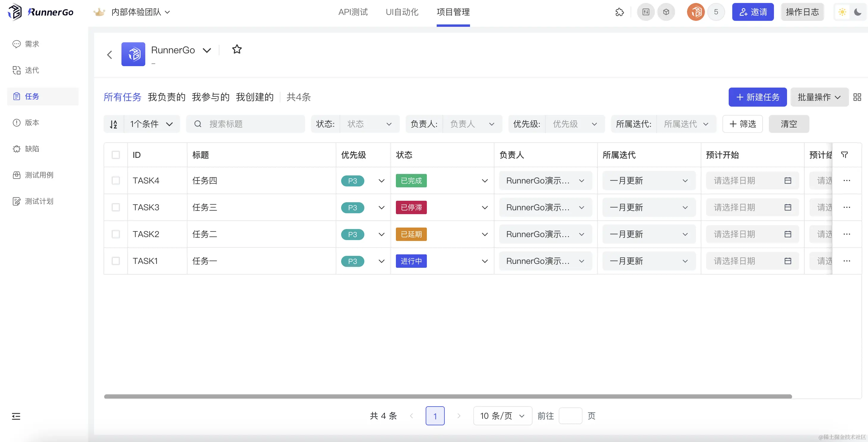Toggle the select-all checkbox in table header
This screenshot has width=868, height=442.
pos(115,155)
